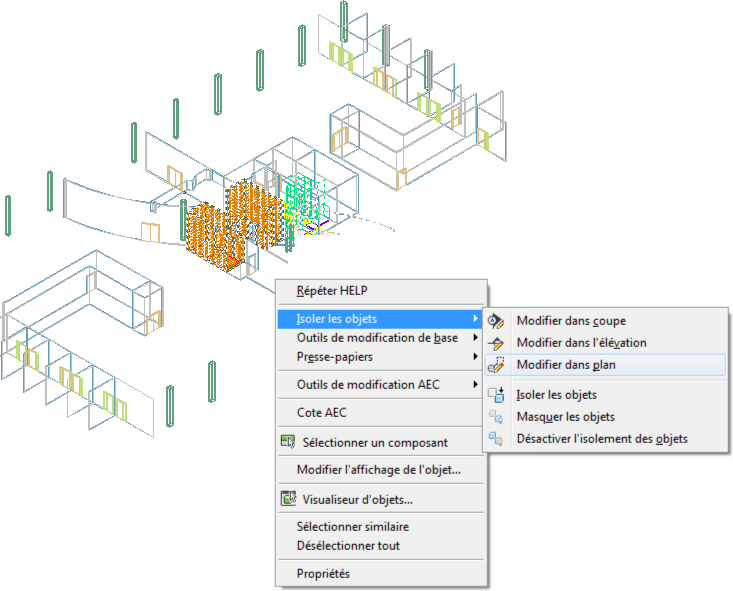The image size is (733, 591).
Task: Choose Répéter HELP from the context menu
Action: pyautogui.click(x=381, y=291)
